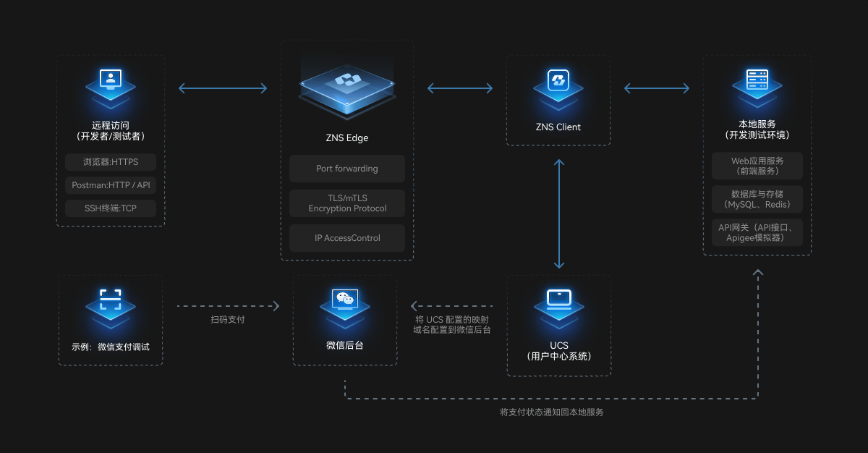Click the UCS laptop icon
Image resolution: width=868 pixels, height=453 pixels.
point(559,306)
